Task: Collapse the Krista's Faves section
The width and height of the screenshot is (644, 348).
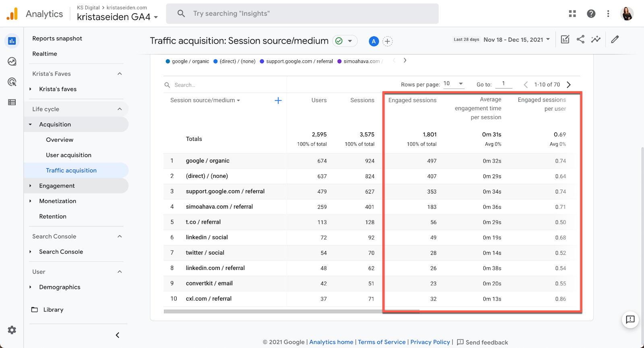Action: click(x=120, y=74)
